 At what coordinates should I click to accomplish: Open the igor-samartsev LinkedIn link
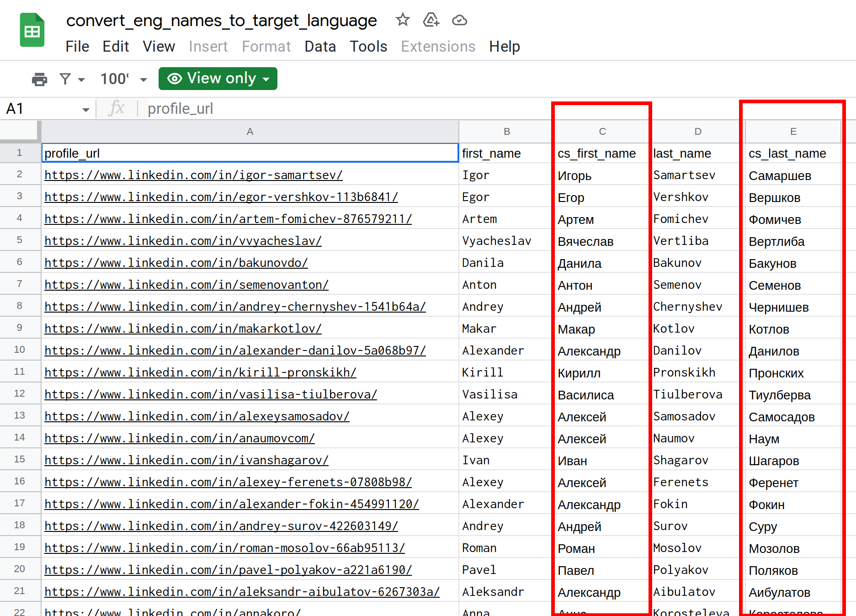tap(193, 175)
